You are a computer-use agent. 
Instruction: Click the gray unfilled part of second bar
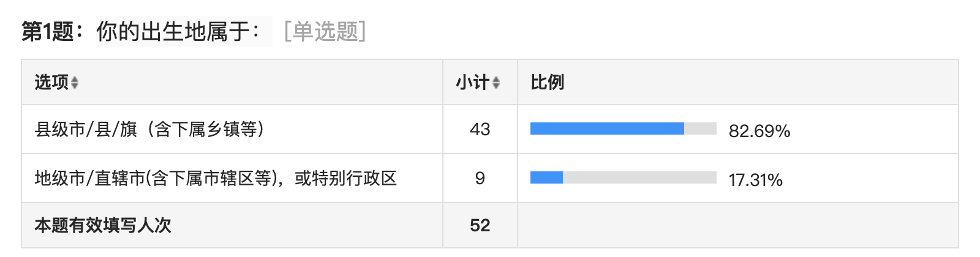[639, 177]
